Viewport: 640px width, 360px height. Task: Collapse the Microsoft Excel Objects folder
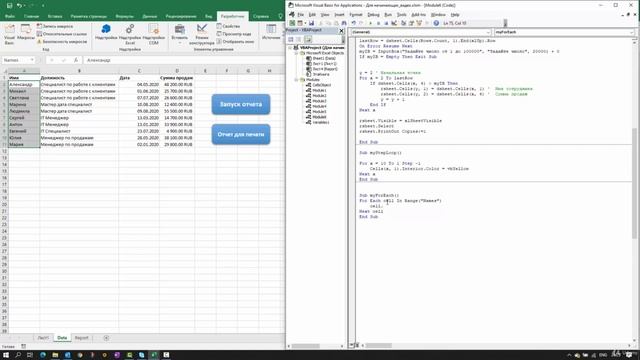point(296,53)
